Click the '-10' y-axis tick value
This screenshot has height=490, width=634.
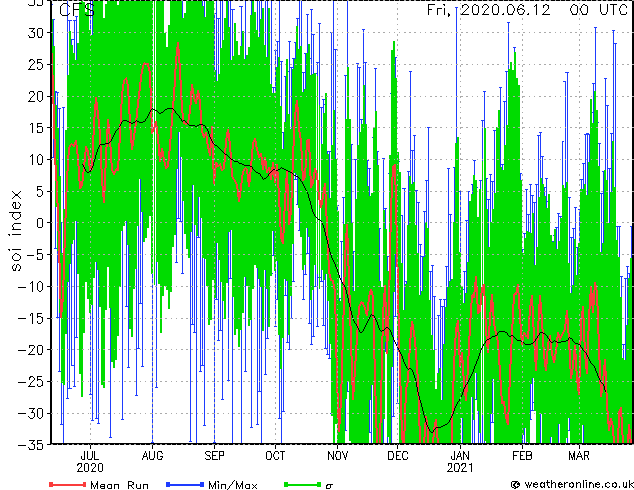click(32, 286)
